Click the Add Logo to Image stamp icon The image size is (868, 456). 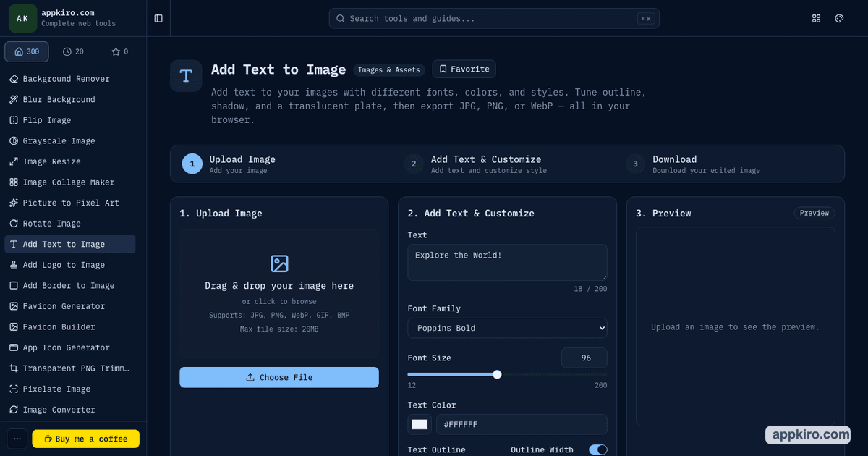point(14,265)
